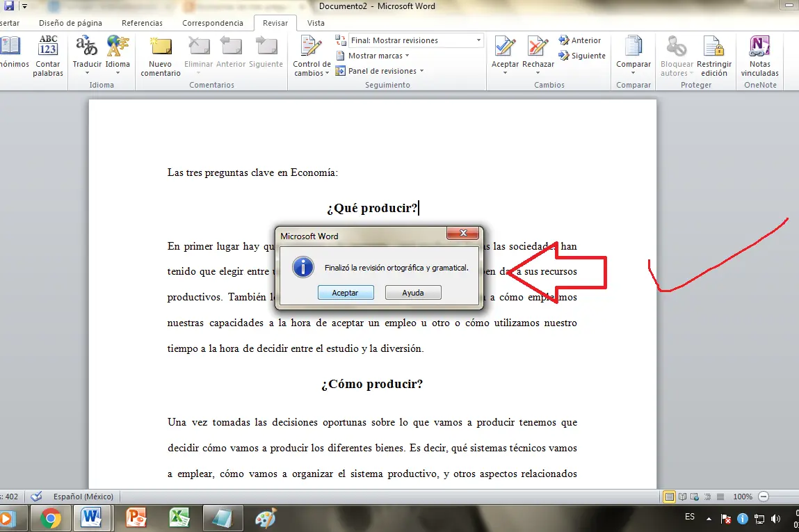
Task: Open PowerPoint from the taskbar
Action: click(136, 519)
